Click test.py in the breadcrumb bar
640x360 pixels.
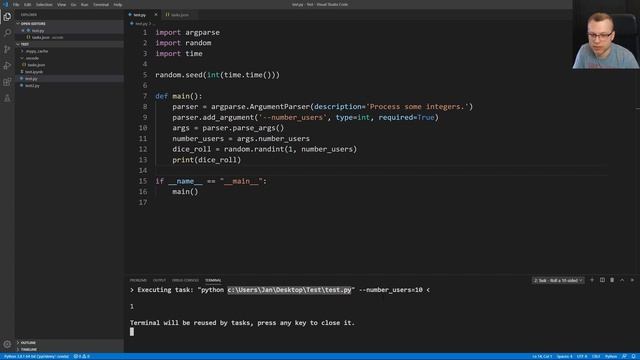[141, 24]
